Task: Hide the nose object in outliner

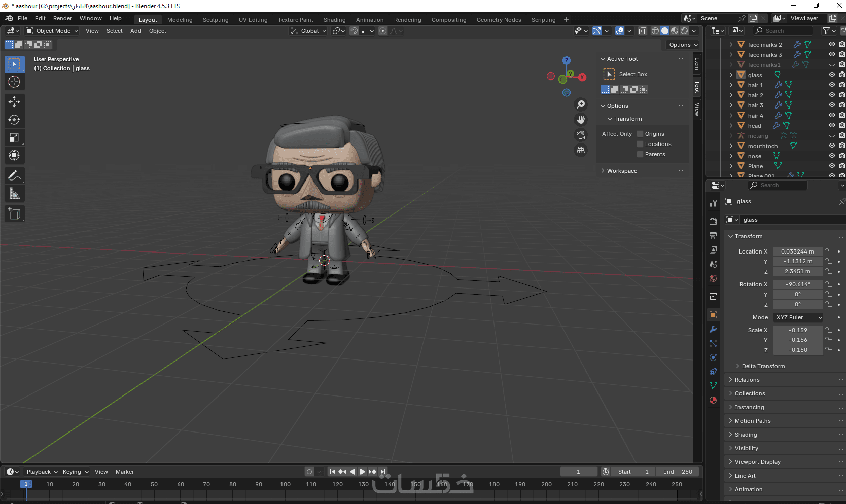Action: click(x=832, y=156)
